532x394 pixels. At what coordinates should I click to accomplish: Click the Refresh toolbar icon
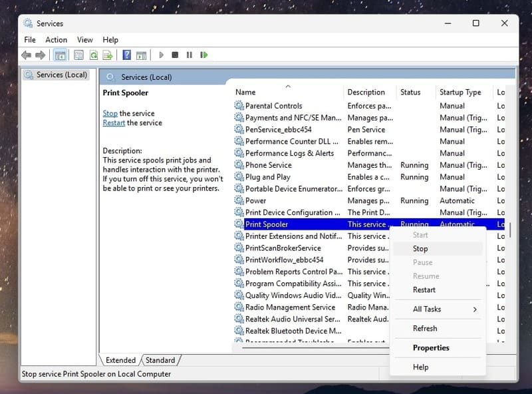point(93,55)
